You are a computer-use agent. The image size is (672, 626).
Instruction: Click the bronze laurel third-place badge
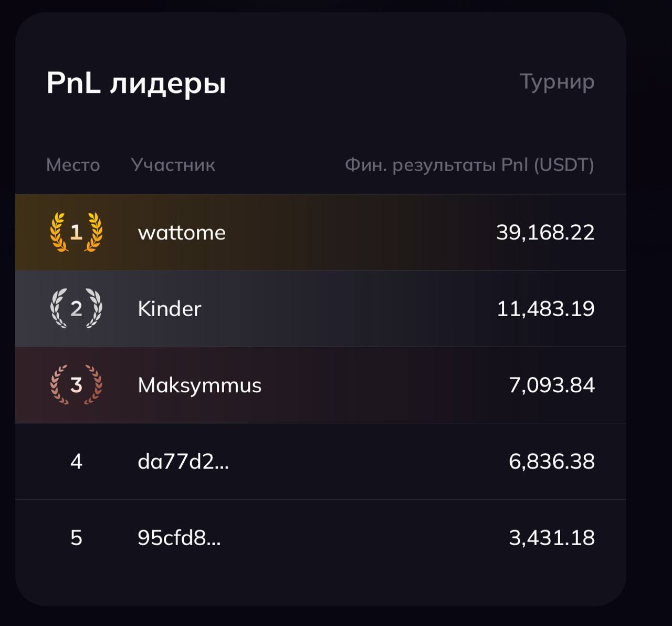pos(76,385)
